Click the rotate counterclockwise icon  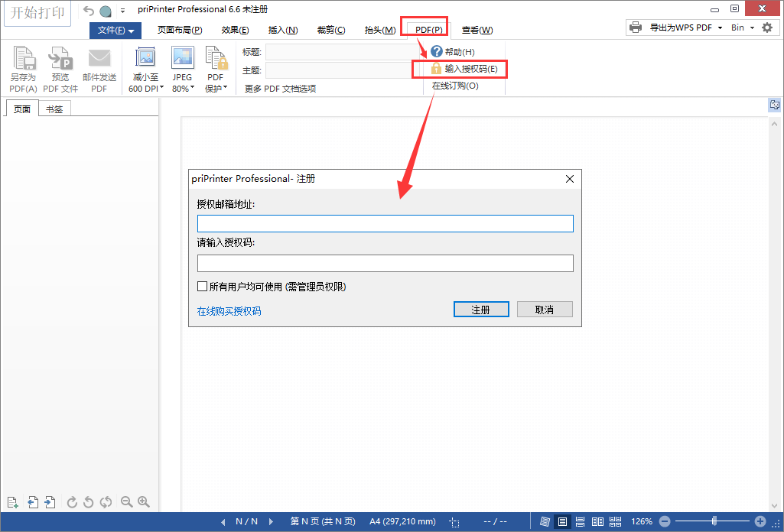pos(89,502)
